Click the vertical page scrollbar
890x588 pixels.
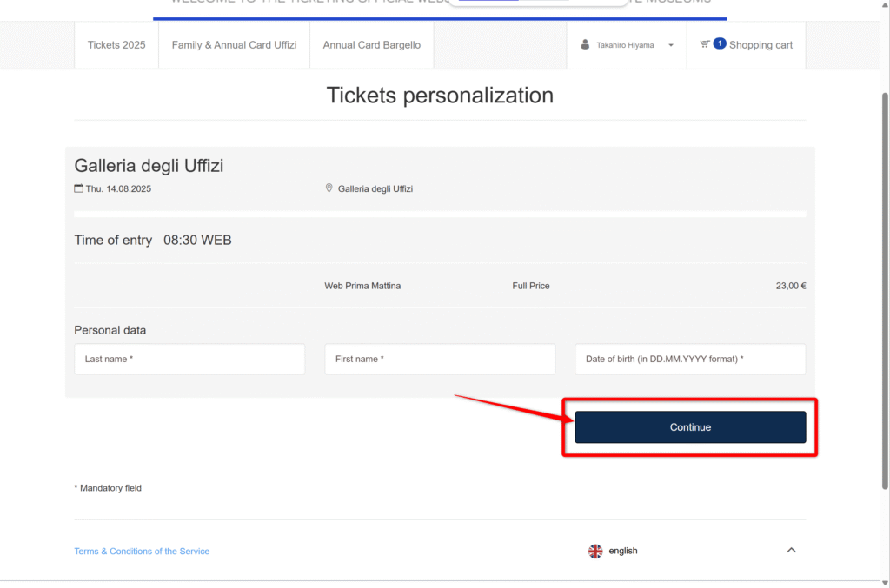[x=885, y=289]
